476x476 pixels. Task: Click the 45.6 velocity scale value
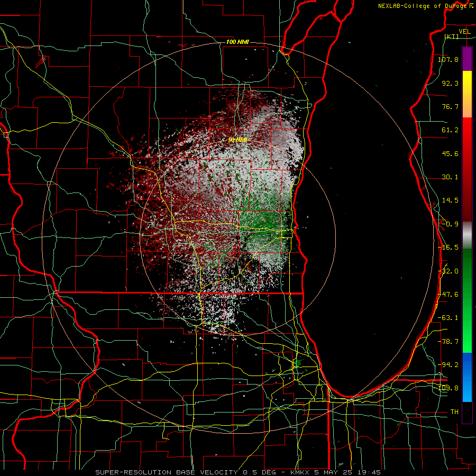[x=450, y=153]
